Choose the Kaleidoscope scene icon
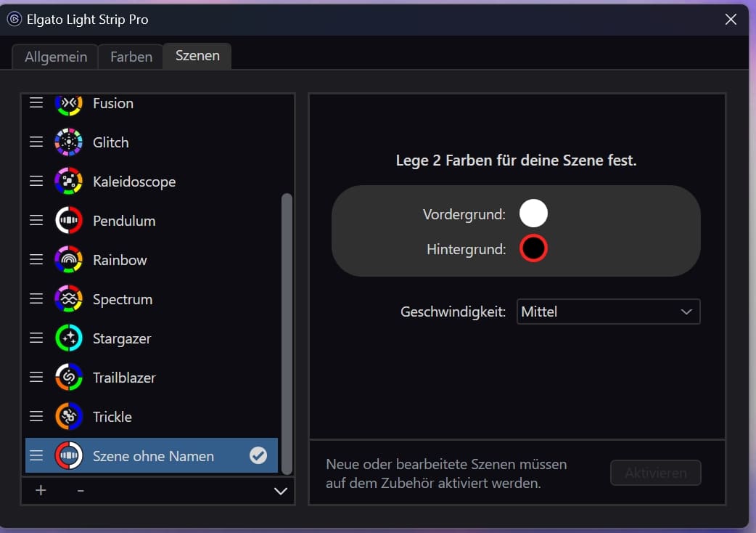This screenshot has height=533, width=756. click(69, 182)
